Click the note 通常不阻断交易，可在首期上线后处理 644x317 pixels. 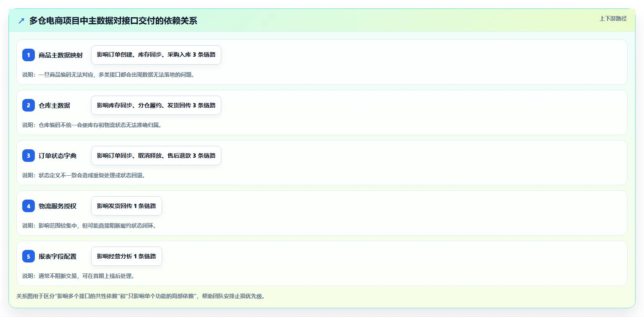79,276
